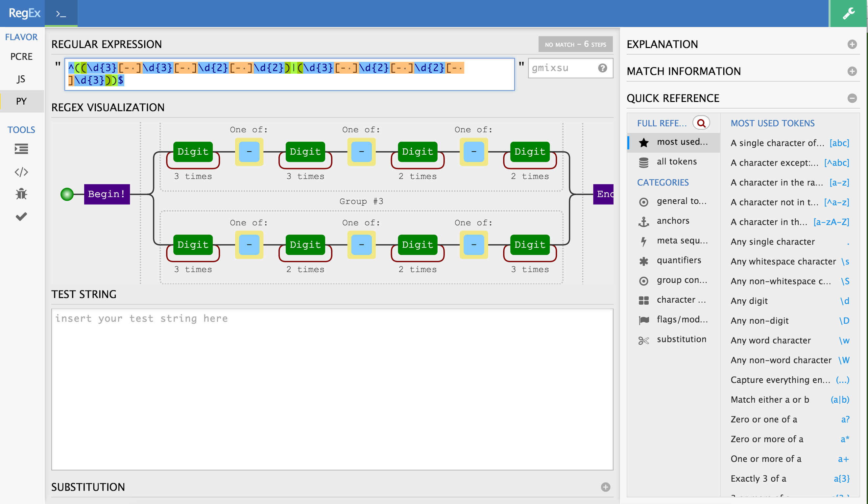The image size is (868, 504).
Task: Click the RegEx logo link
Action: point(24,13)
